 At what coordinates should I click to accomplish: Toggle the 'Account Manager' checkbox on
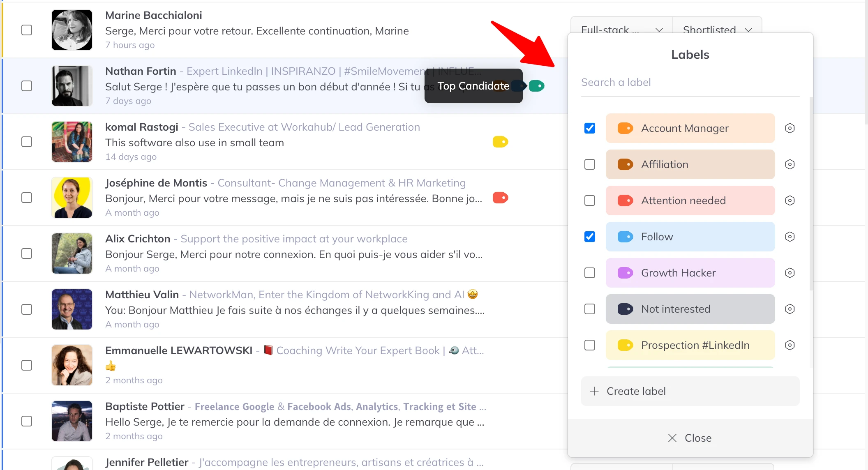(590, 128)
